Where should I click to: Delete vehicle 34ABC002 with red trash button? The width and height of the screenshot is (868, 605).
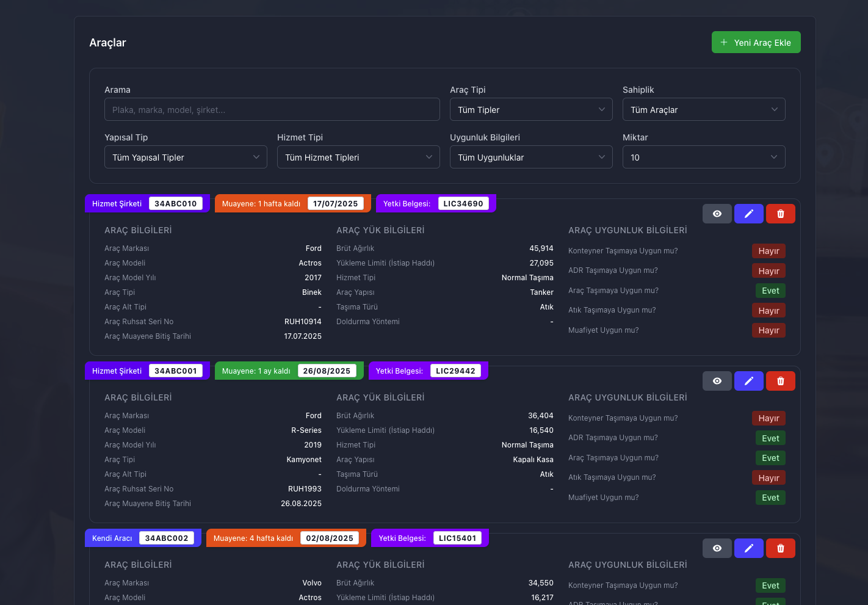780,548
